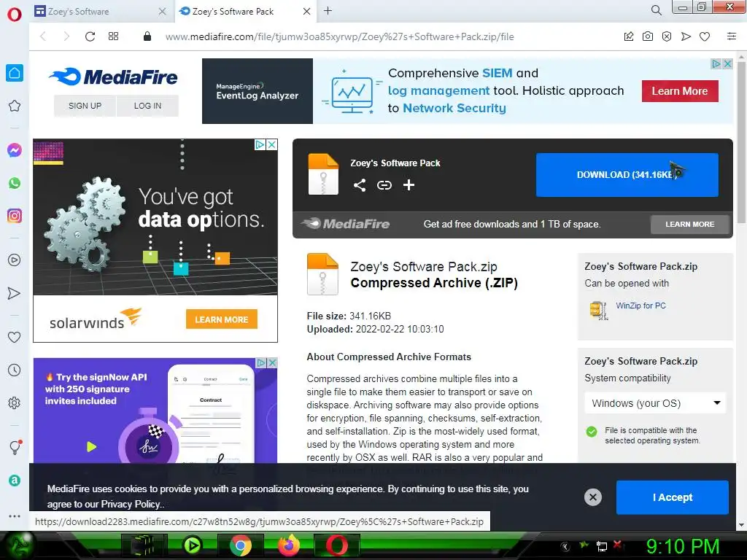Open green play media player taskbar icon
This screenshot has width=747, height=560.
(x=193, y=545)
